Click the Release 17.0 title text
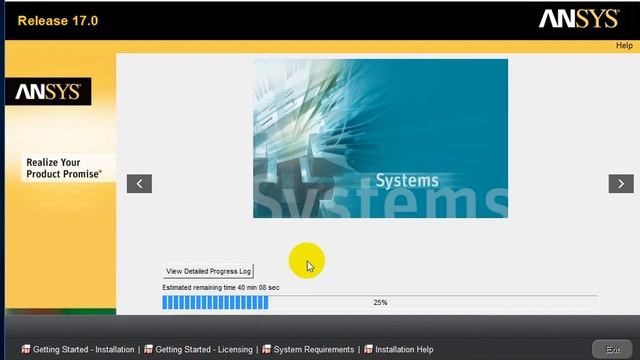Viewport: 640px width, 360px height. click(58, 21)
